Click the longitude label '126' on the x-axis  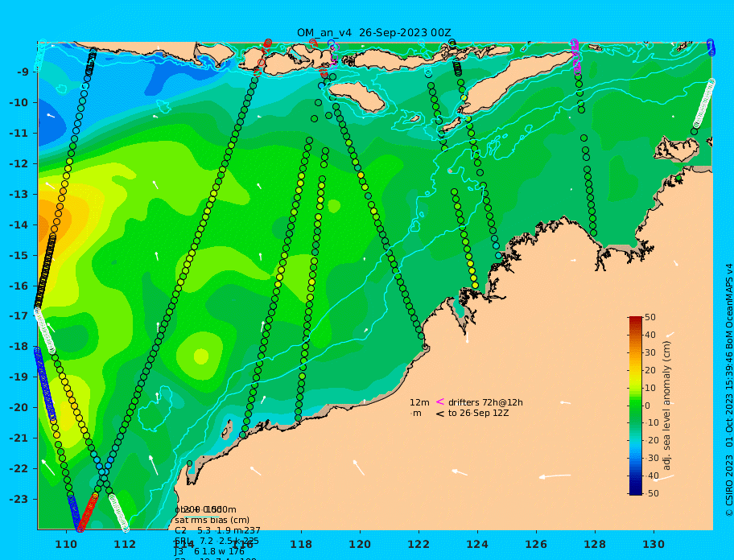point(536,544)
